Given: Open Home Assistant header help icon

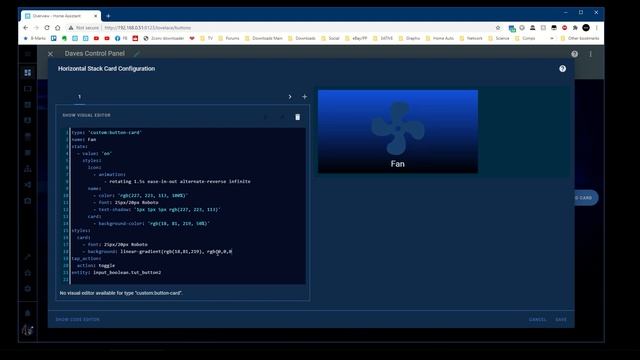Looking at the screenshot, I should coord(574,54).
